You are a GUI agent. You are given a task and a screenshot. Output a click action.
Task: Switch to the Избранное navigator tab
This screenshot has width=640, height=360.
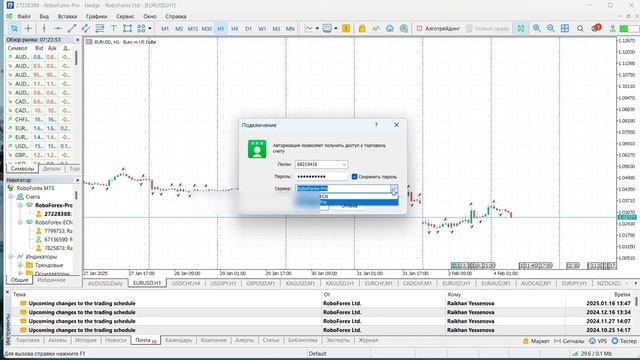(51, 280)
